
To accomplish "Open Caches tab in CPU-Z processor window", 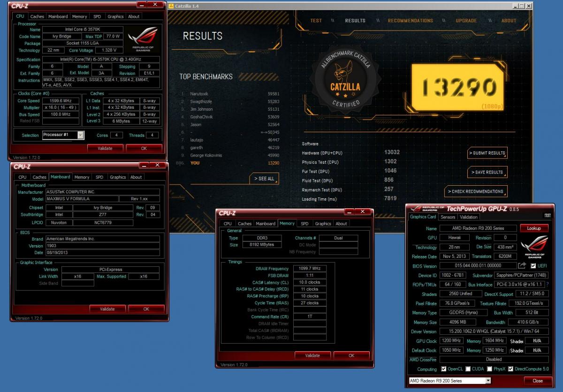I will [x=37, y=16].
